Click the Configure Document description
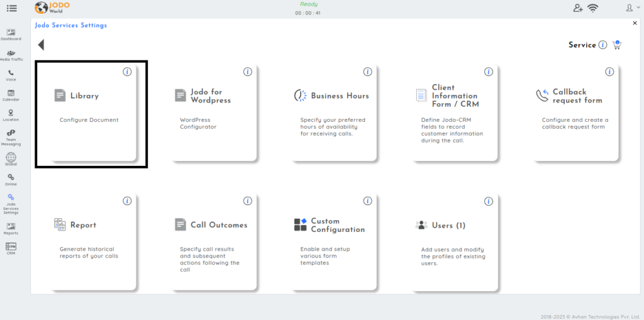 tap(89, 120)
